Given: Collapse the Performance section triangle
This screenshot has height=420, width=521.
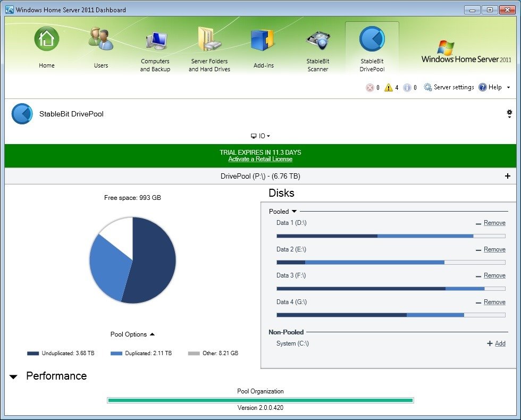Looking at the screenshot, I should pyautogui.click(x=13, y=377).
